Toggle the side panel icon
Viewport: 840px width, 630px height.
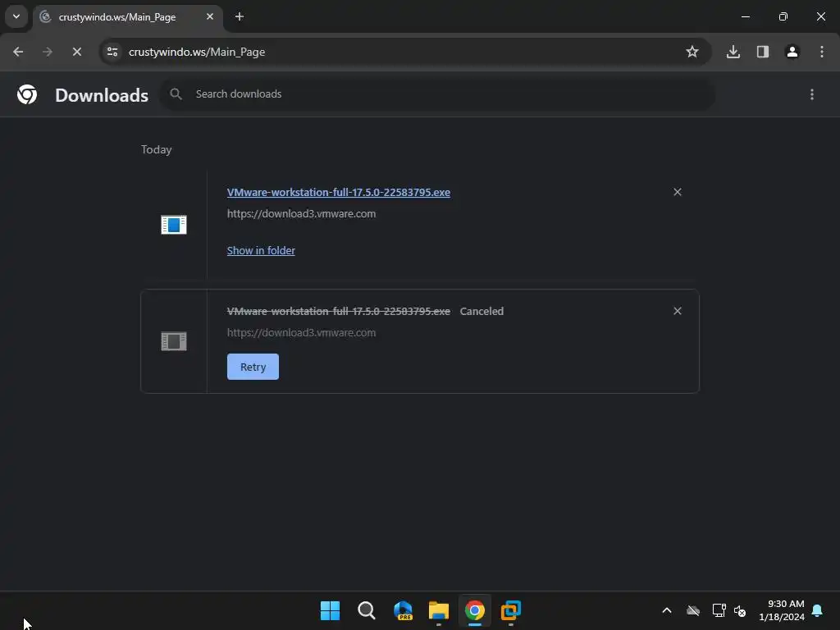pyautogui.click(x=763, y=52)
